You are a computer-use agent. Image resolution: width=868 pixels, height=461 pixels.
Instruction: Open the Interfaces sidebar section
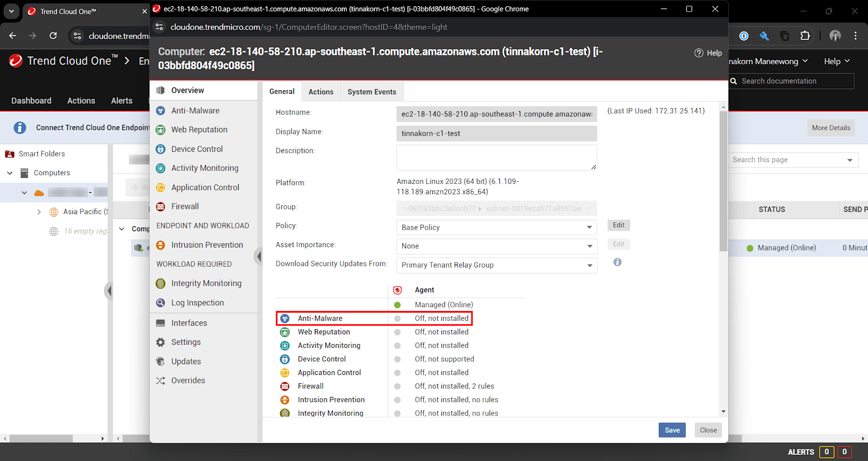[x=189, y=323]
